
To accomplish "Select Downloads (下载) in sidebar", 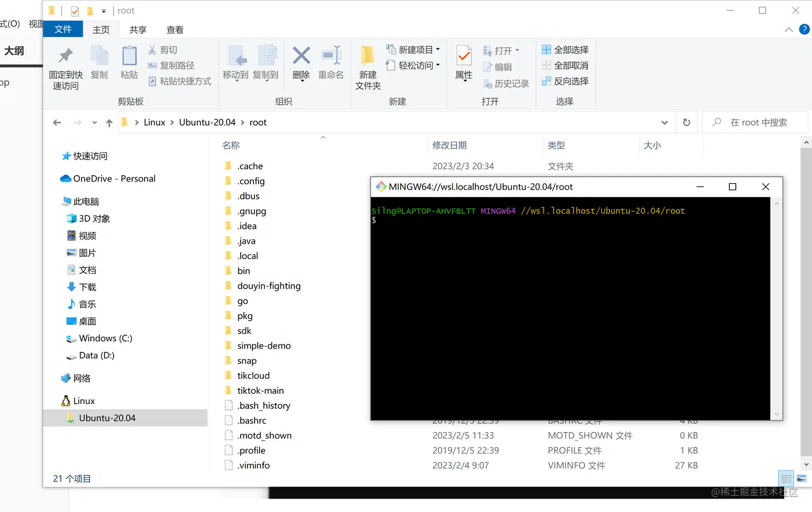I will coord(82,287).
